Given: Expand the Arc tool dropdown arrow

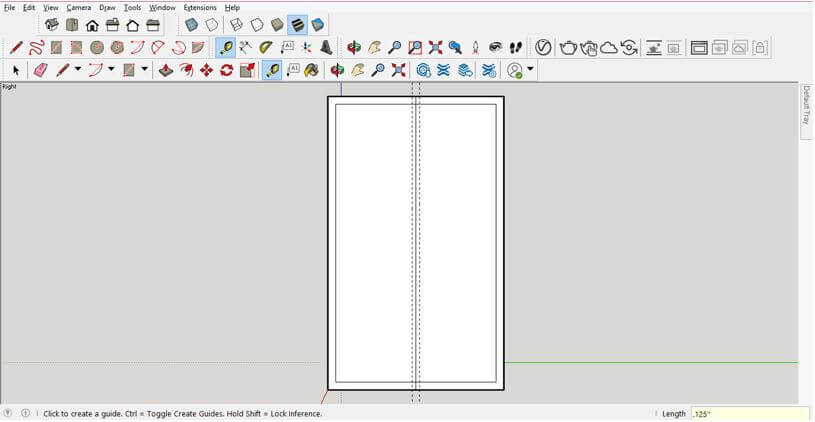Looking at the screenshot, I should point(111,69).
